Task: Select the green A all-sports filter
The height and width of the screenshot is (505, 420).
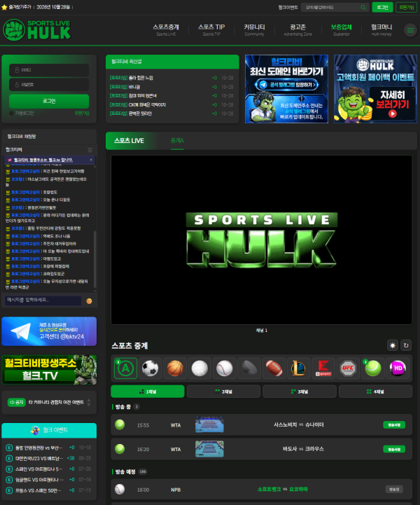Action: tap(125, 368)
